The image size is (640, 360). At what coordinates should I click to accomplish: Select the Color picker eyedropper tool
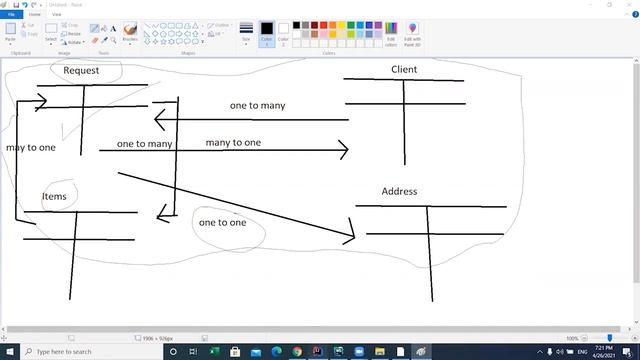pos(104,40)
